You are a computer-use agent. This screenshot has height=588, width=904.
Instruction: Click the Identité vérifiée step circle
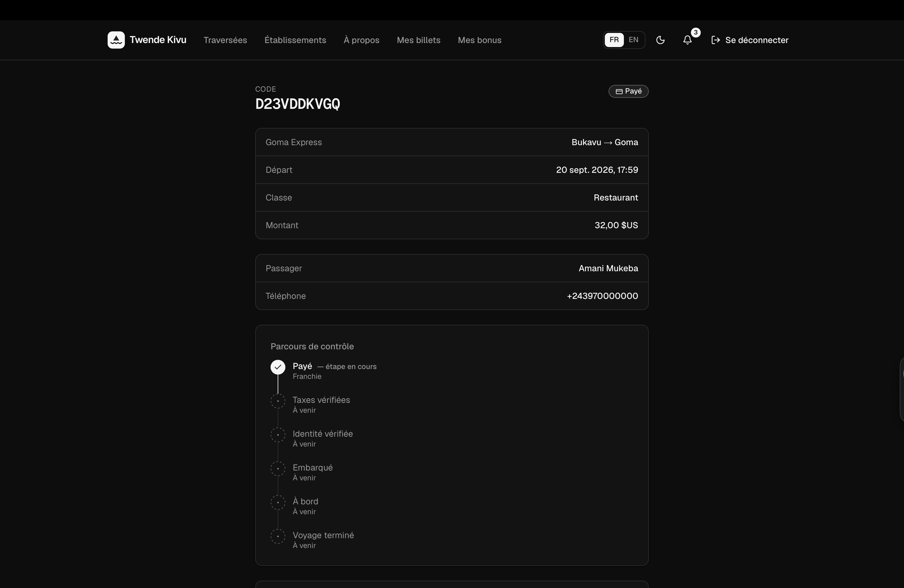[278, 435]
